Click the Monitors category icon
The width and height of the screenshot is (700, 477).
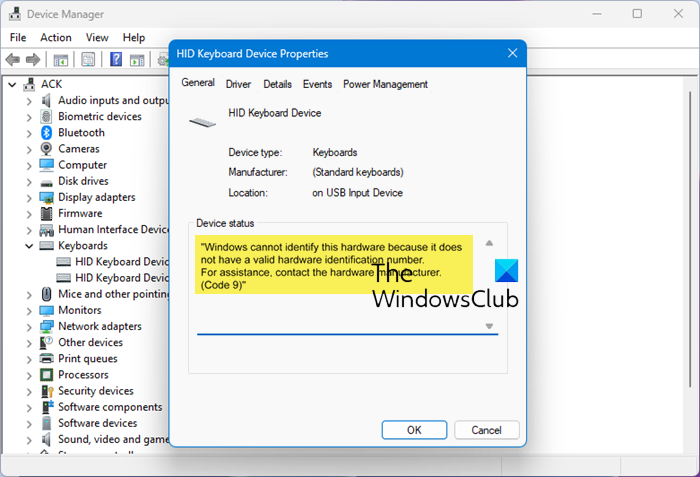pyautogui.click(x=46, y=311)
